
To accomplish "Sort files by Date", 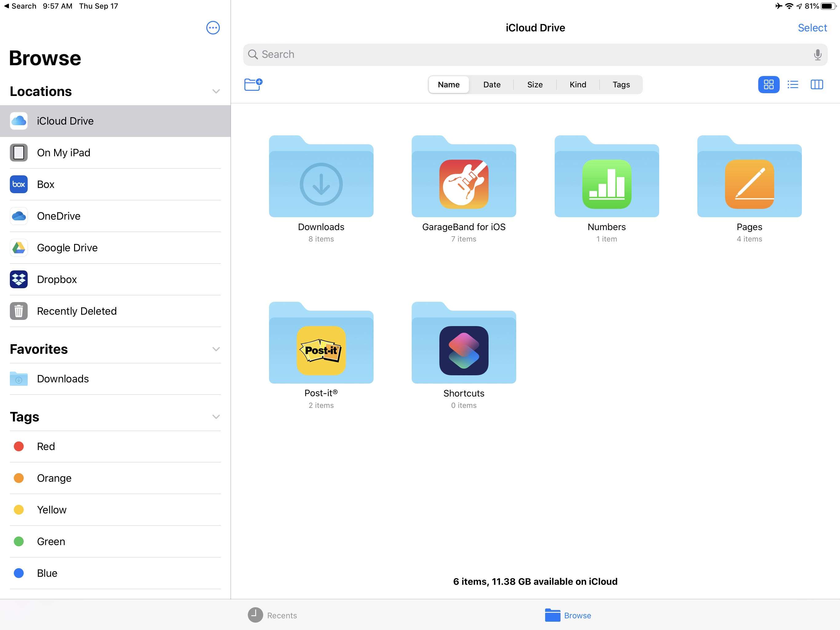I will click(491, 84).
